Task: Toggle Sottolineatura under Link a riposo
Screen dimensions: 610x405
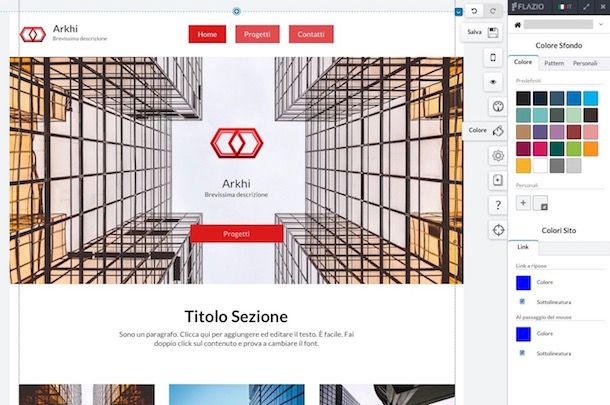Action: pos(522,302)
